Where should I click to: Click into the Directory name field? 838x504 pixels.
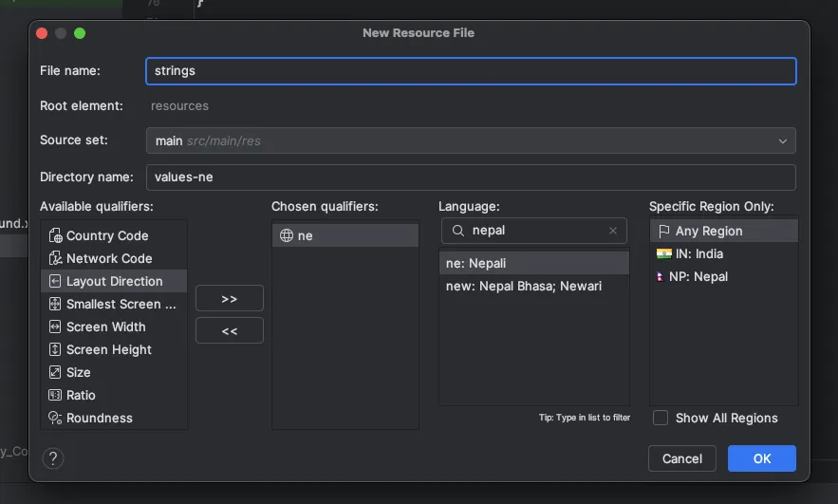[x=471, y=177]
